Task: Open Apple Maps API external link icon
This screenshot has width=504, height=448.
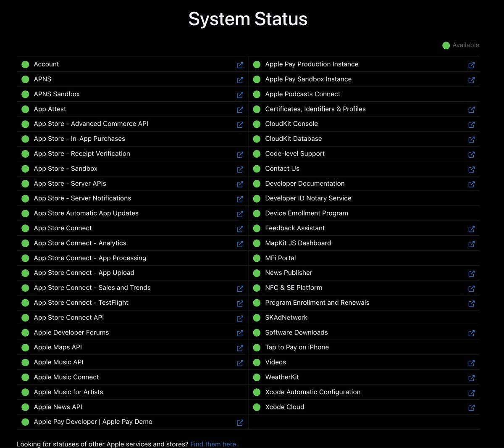Action: click(x=240, y=348)
